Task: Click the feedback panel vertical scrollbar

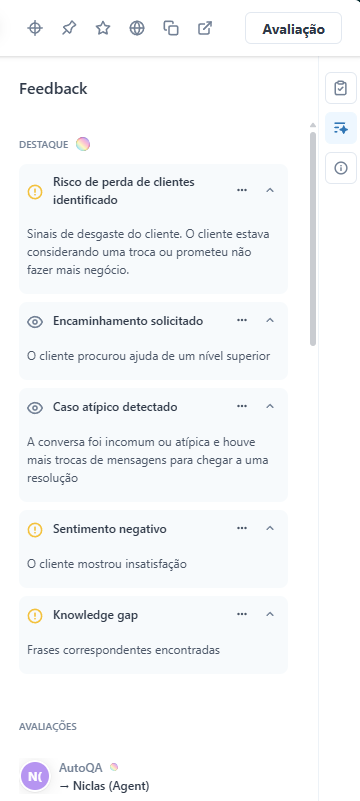Action: pyautogui.click(x=313, y=239)
